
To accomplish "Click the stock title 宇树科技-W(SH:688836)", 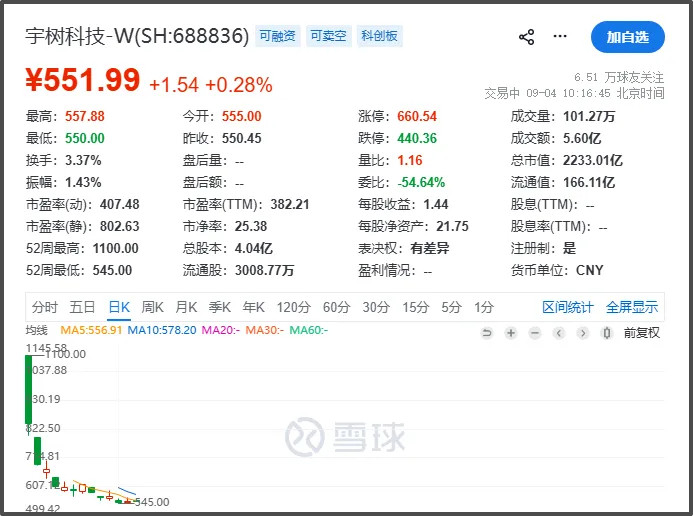I will 137,36.
